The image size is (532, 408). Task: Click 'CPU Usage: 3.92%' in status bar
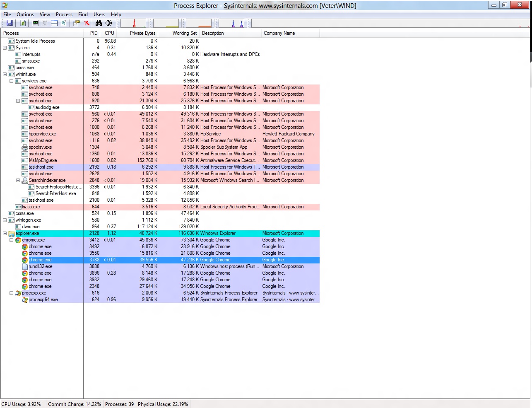[21, 404]
